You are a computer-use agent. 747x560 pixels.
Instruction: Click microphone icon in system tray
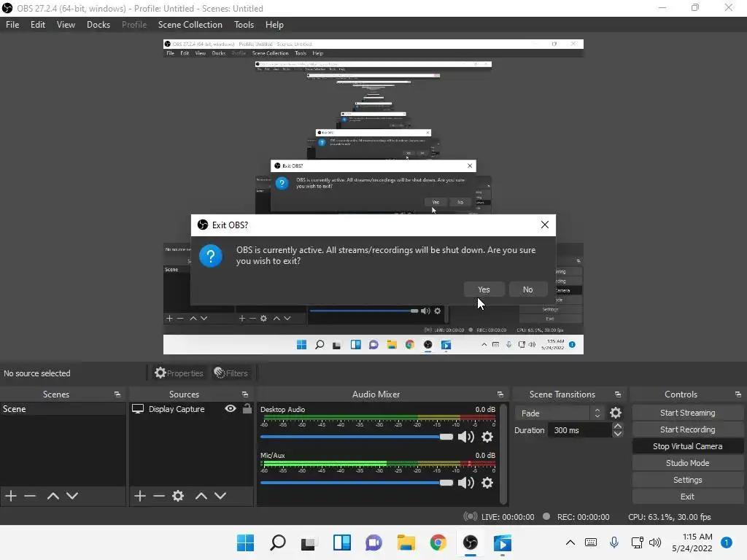[x=614, y=542]
